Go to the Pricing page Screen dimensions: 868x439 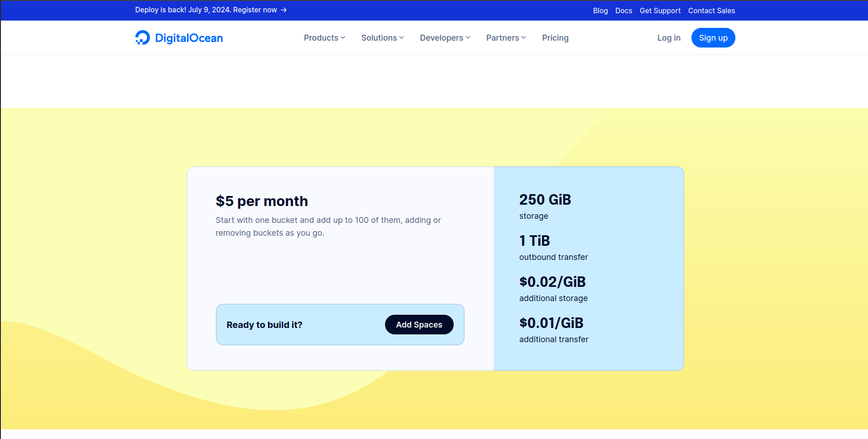tap(555, 38)
